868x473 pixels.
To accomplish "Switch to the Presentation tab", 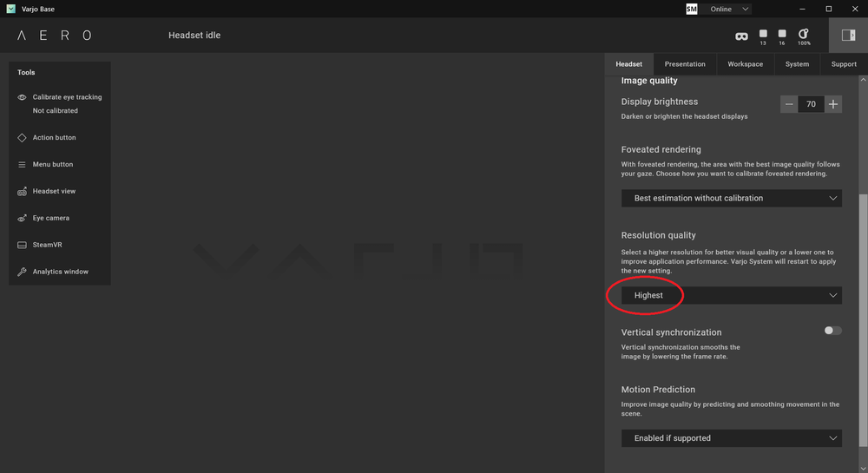I will (x=685, y=64).
